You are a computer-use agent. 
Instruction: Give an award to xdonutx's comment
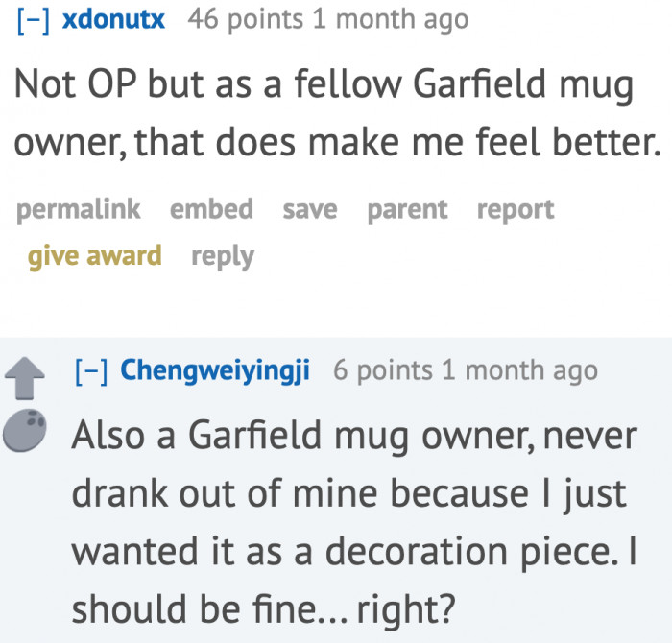click(x=95, y=255)
